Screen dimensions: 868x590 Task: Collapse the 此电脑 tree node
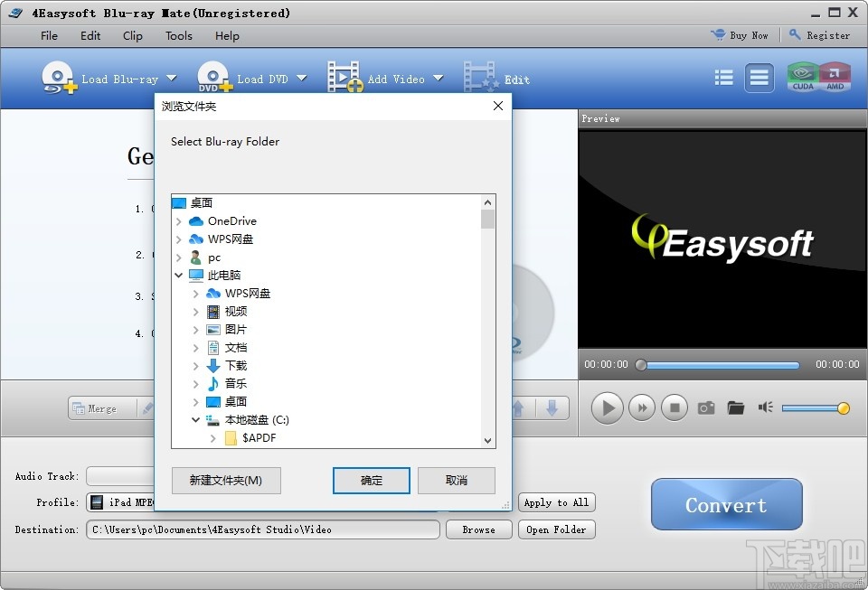point(178,275)
